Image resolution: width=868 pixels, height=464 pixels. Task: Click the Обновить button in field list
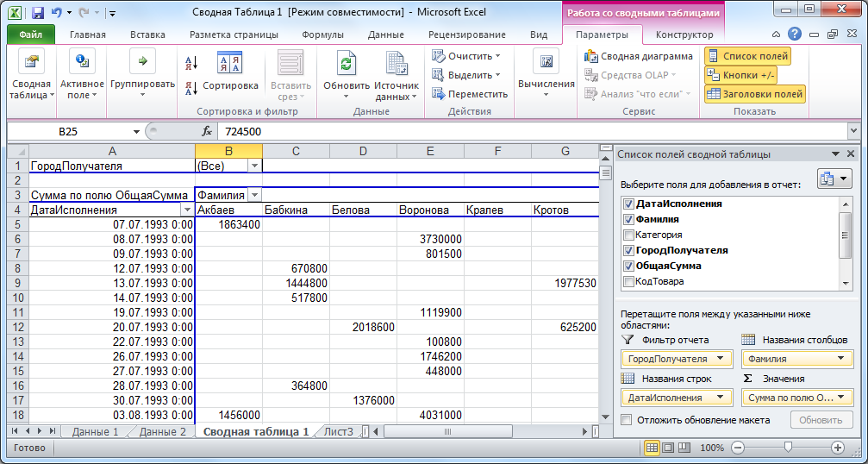[x=821, y=420]
